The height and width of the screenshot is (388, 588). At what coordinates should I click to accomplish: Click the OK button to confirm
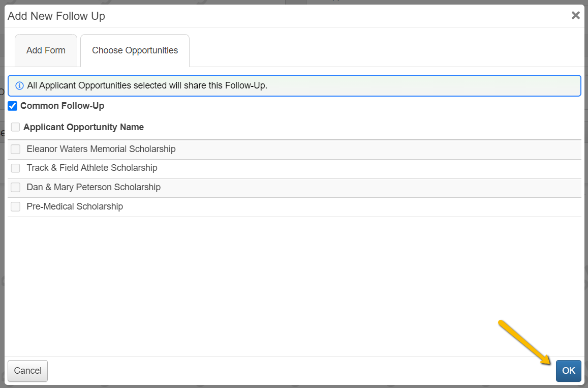[568, 371]
